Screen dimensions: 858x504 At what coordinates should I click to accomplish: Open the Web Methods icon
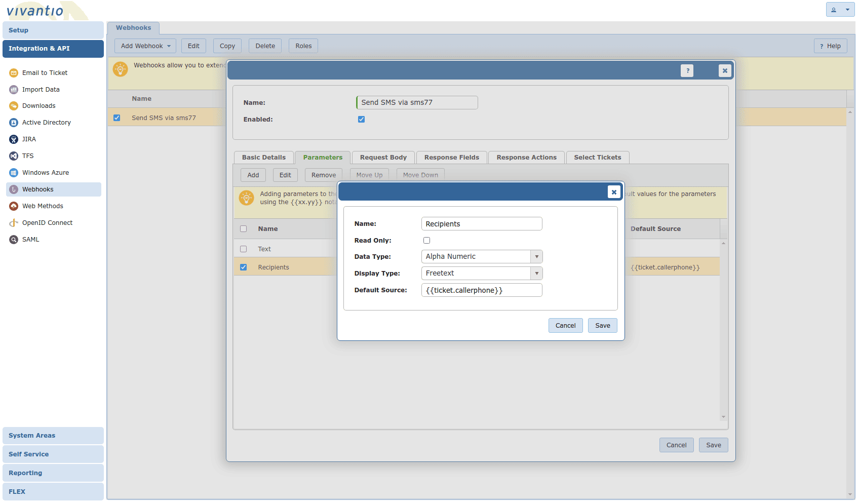[x=14, y=206]
